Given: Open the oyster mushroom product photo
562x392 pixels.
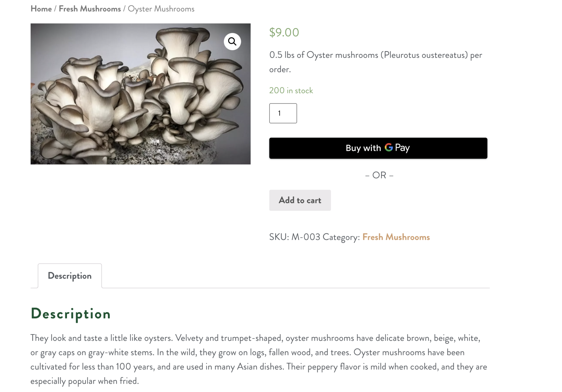Looking at the screenshot, I should pyautogui.click(x=140, y=94).
